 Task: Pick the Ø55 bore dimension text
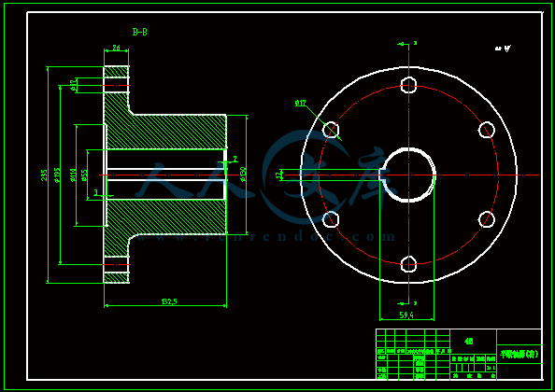84,175
